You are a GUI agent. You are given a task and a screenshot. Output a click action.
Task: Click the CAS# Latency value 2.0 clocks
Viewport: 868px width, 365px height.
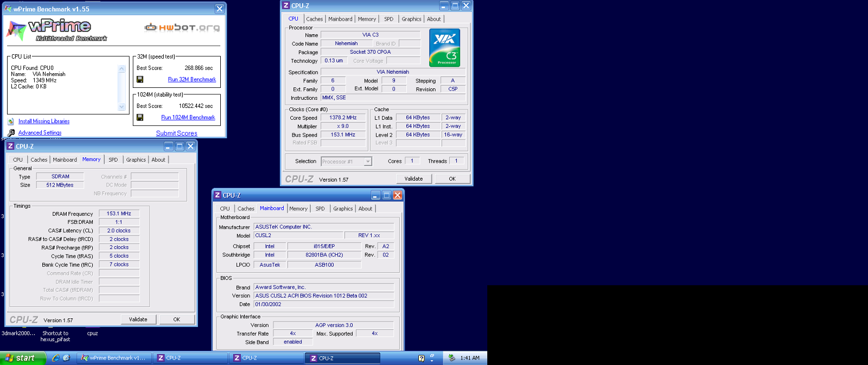point(119,231)
